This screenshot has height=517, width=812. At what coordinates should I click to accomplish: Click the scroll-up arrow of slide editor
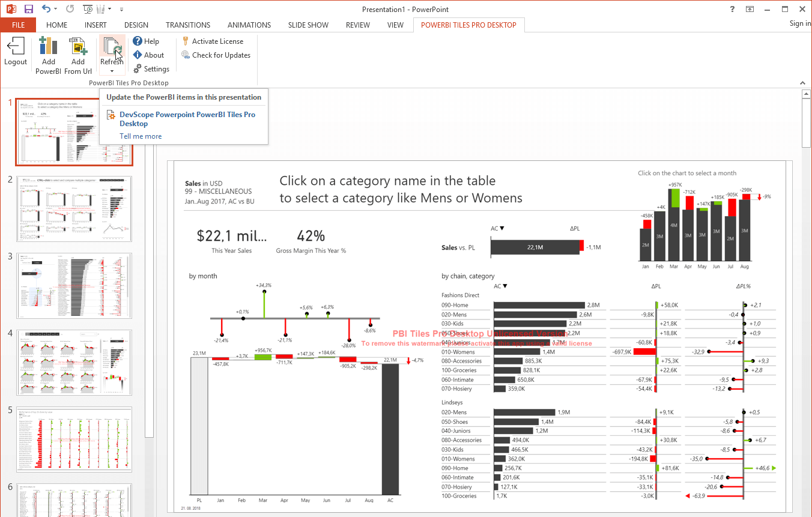click(806, 94)
